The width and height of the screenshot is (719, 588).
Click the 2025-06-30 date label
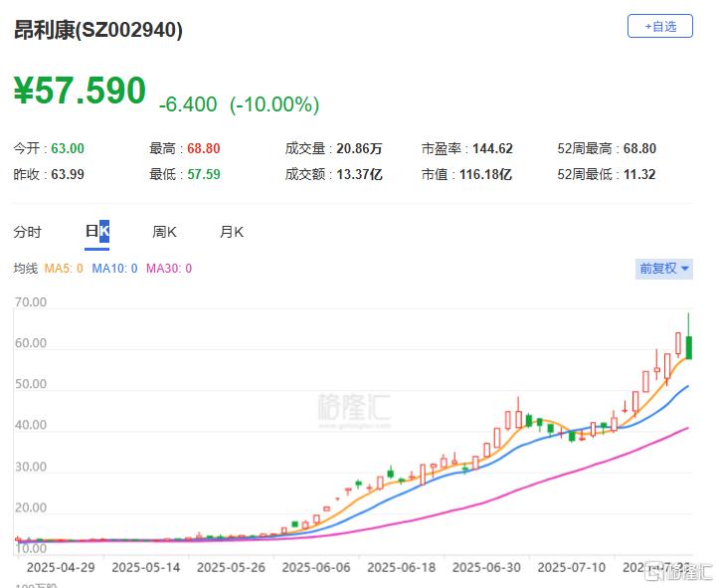click(486, 568)
